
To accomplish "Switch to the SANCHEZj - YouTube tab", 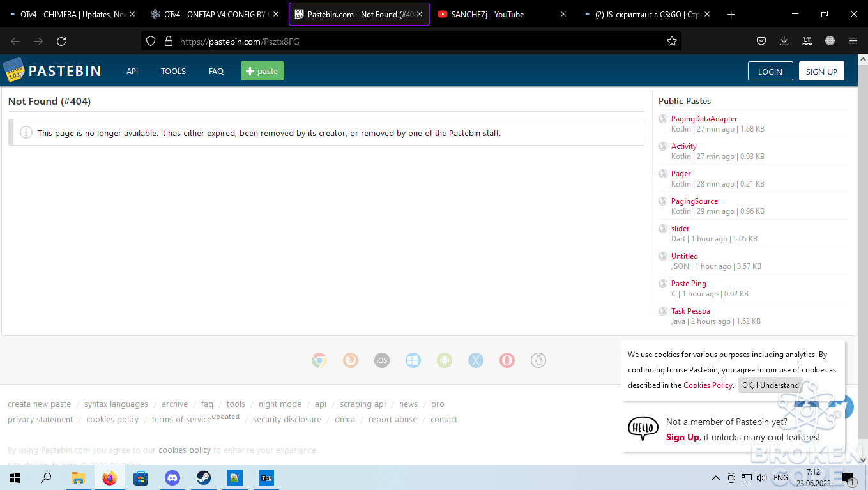I will click(x=502, y=14).
